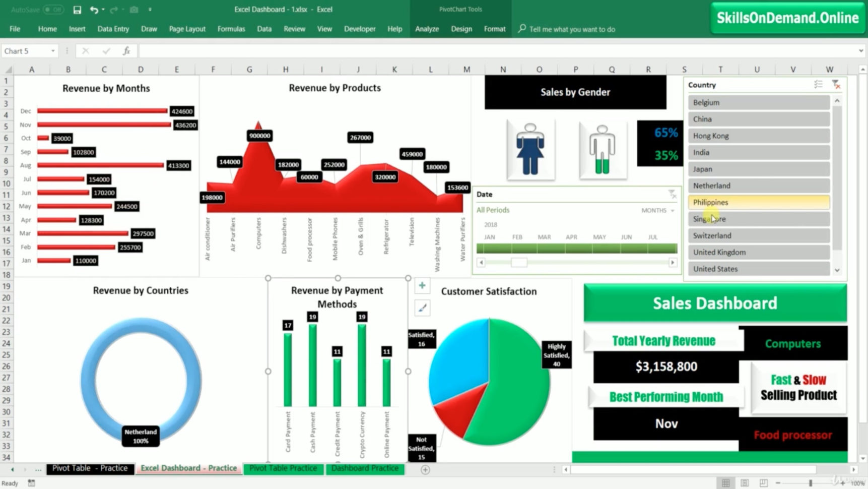
Task: Select Japan in the Country slicer
Action: tap(758, 169)
